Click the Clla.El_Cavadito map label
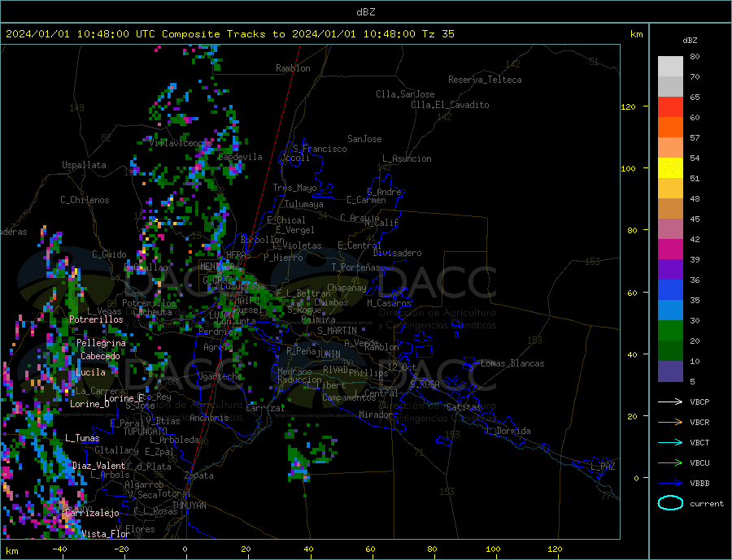The image size is (732, 560). point(450,105)
